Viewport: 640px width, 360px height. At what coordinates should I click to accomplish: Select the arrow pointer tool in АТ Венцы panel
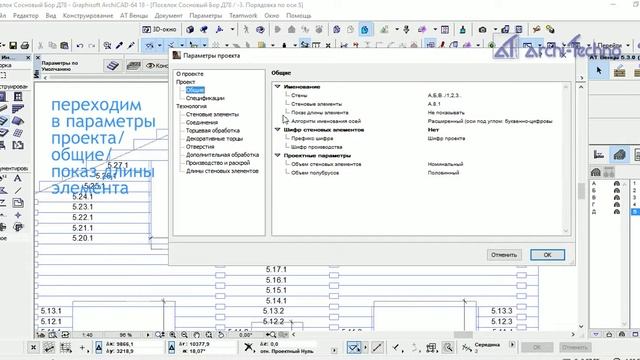[x=599, y=71]
